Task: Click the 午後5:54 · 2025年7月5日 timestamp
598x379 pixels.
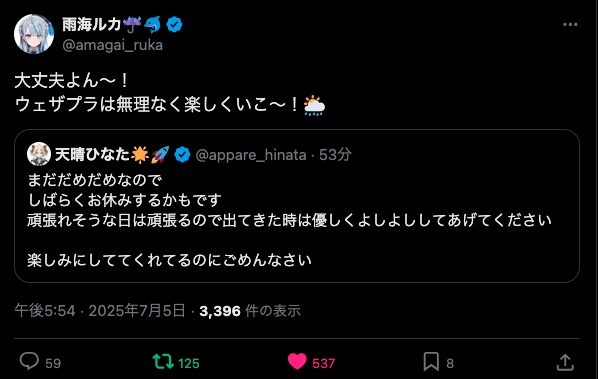Action: click(100, 311)
